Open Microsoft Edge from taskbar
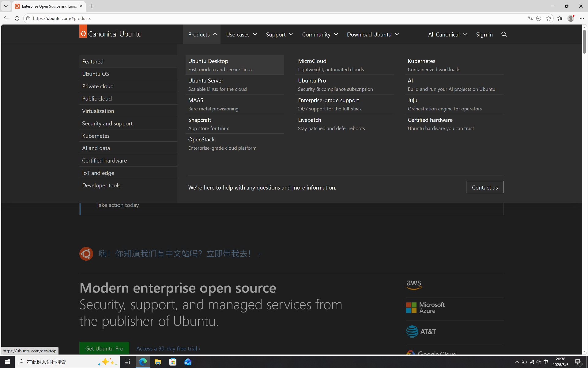Screen dimensions: 588x368 click(x=143, y=362)
